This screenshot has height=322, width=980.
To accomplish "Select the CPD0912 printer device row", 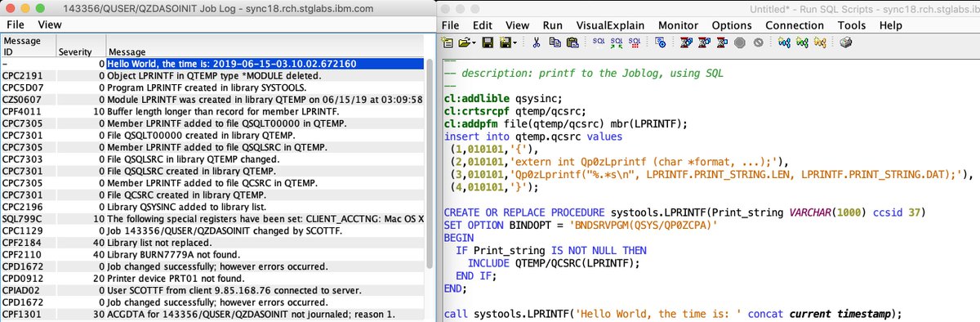I will 212,280.
